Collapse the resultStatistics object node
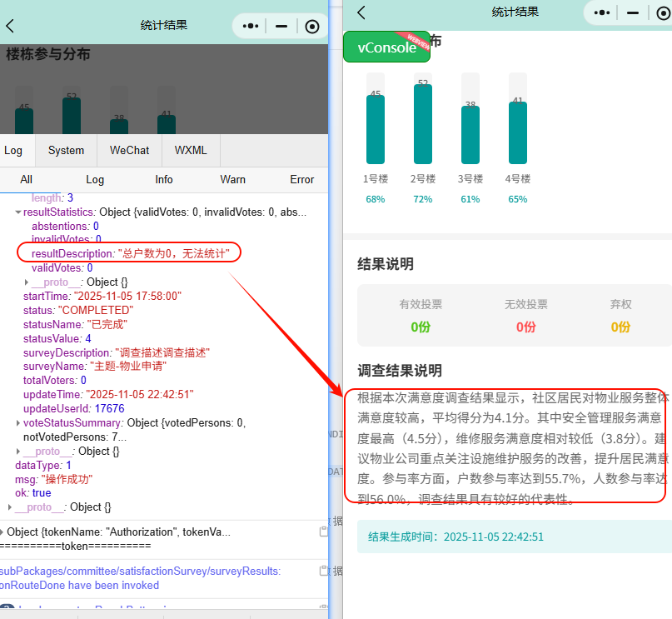The image size is (672, 619). coord(17,212)
